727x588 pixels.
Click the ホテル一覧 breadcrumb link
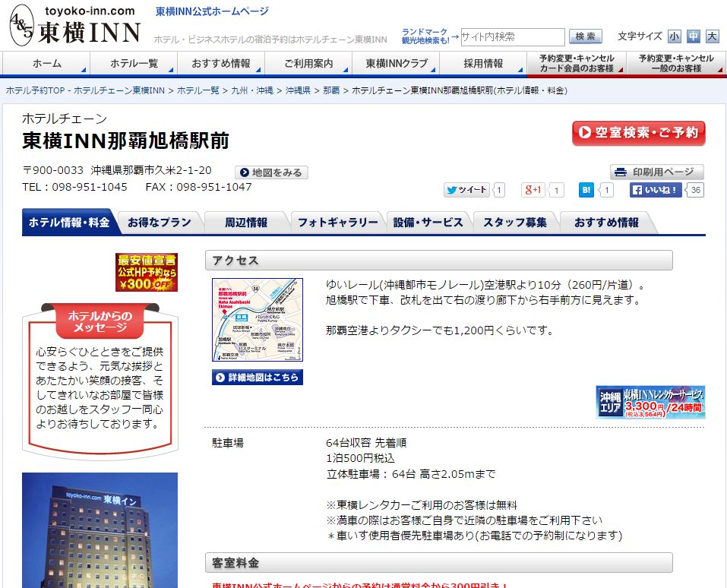(198, 90)
